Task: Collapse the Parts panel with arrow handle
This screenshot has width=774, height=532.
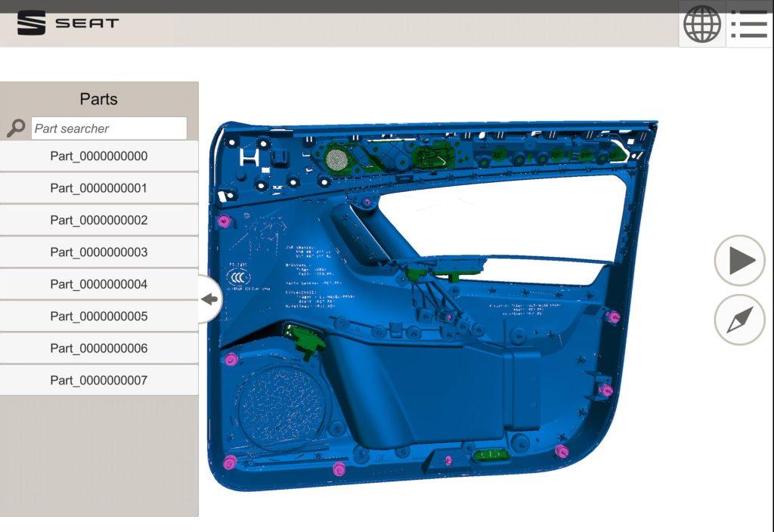Action: click(209, 299)
